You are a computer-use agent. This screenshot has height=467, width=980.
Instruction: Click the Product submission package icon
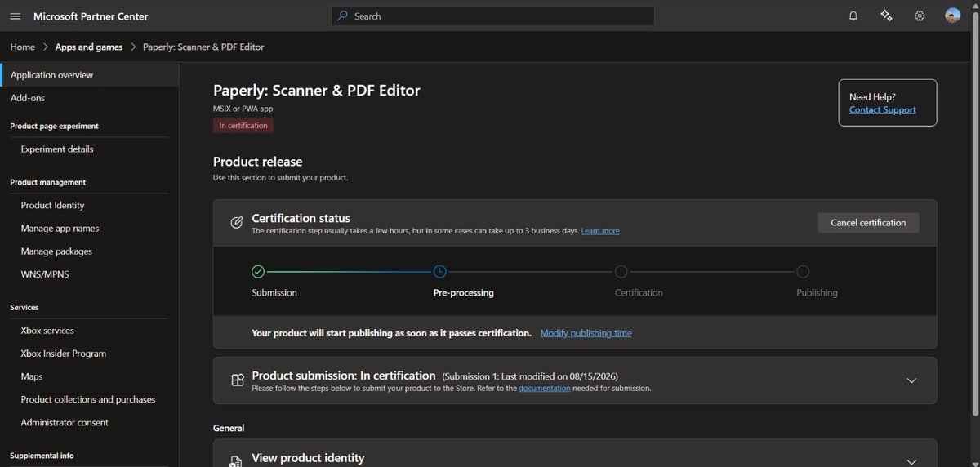click(x=236, y=380)
